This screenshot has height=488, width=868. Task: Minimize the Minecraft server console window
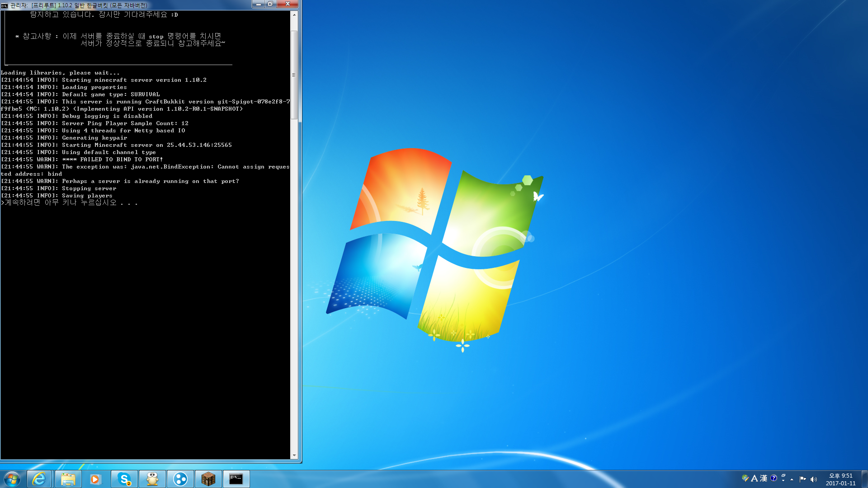tap(258, 4)
